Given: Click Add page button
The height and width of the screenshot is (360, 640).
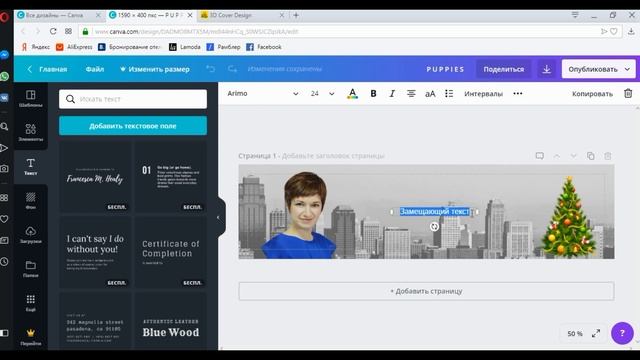Looking at the screenshot, I should tap(426, 291).
